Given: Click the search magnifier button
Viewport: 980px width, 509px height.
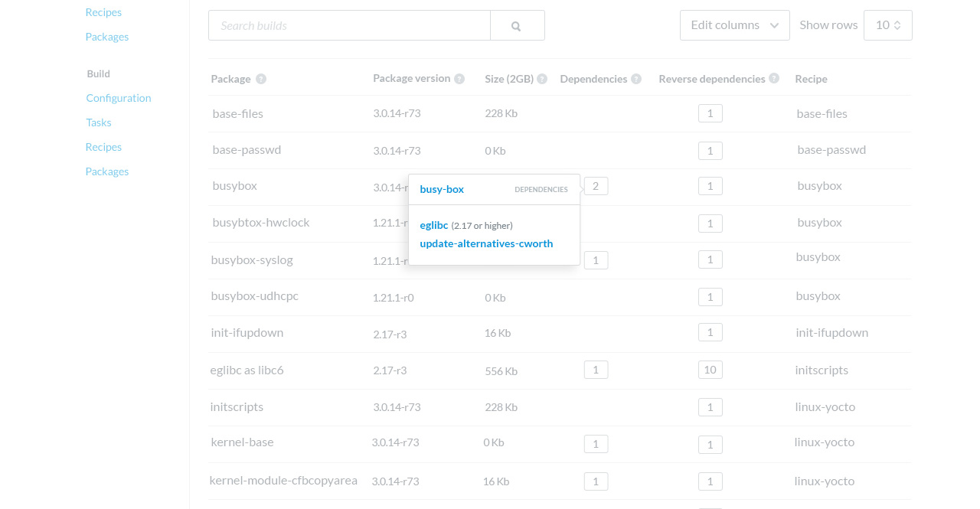Looking at the screenshot, I should coord(517,25).
